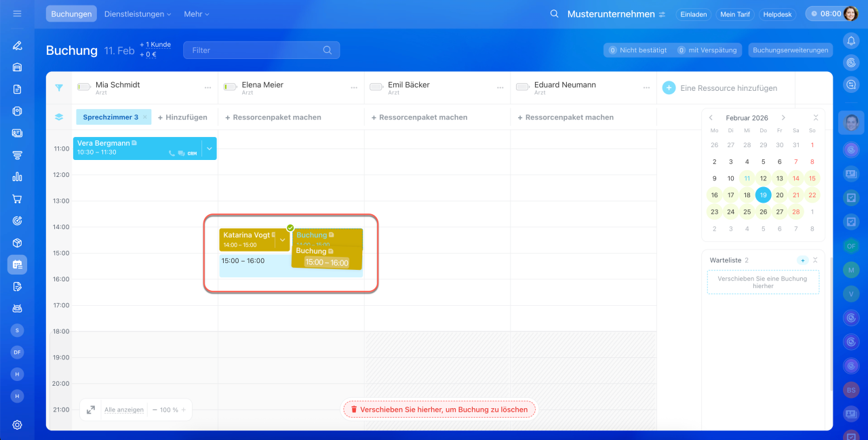Open options dots for Mia Schmidt
The height and width of the screenshot is (440, 868).
[208, 88]
